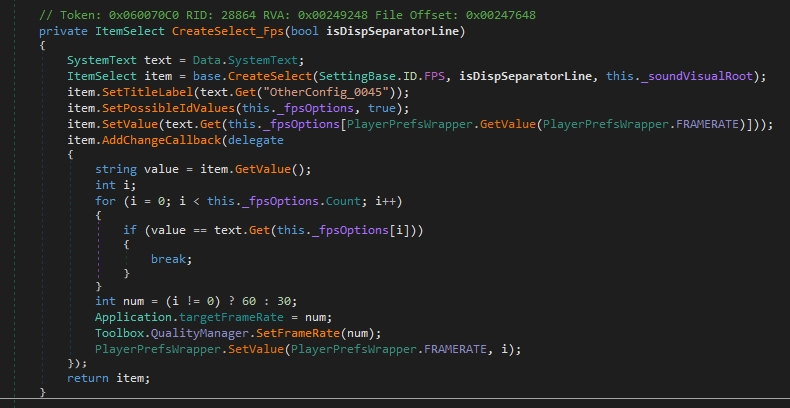The image size is (790, 408).
Task: Go to the SetFrameRate method
Action: pos(298,333)
